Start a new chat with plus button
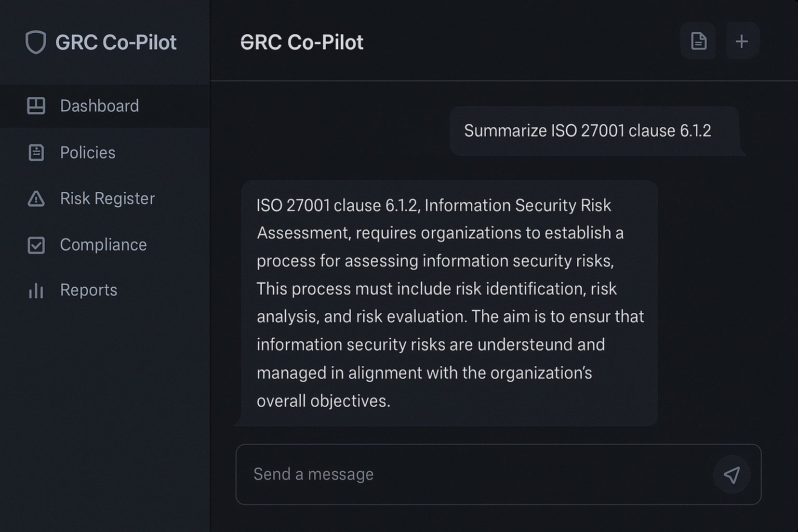The height and width of the screenshot is (532, 798). point(742,41)
